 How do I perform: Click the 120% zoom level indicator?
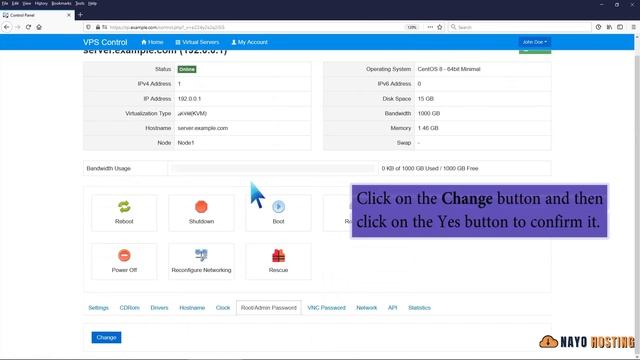[412, 27]
